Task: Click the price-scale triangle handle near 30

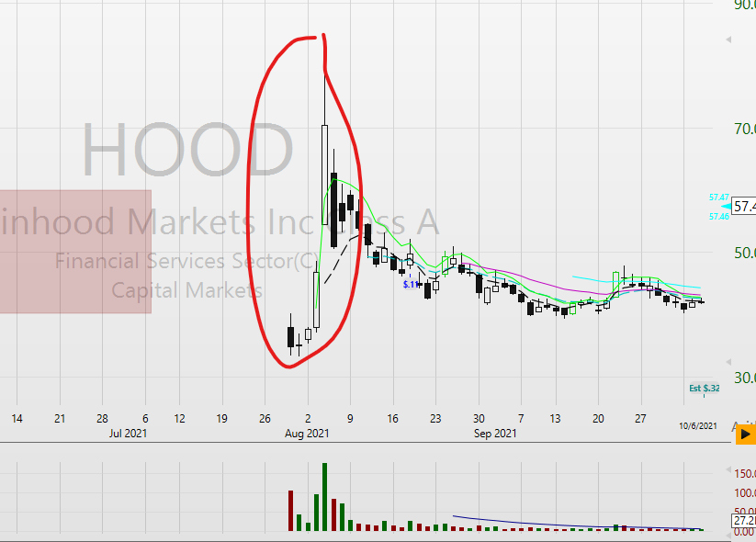Action: pos(728,362)
